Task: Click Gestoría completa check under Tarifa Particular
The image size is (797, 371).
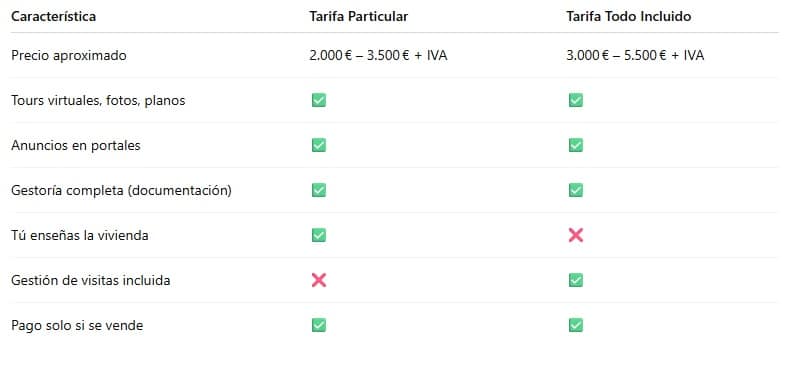Action: [x=319, y=190]
